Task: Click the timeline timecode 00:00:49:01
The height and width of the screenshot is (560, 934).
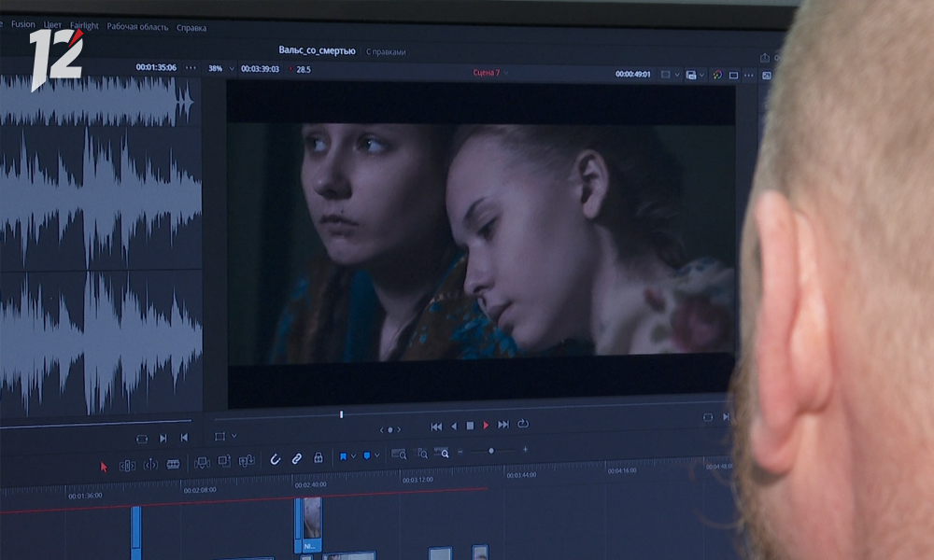Action: pos(633,74)
